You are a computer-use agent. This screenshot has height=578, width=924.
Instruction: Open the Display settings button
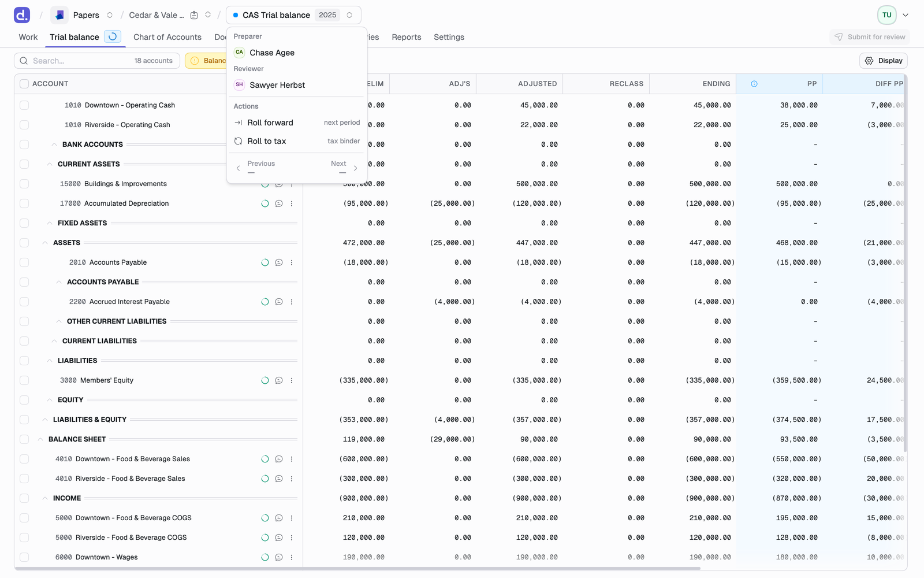pyautogui.click(x=884, y=61)
